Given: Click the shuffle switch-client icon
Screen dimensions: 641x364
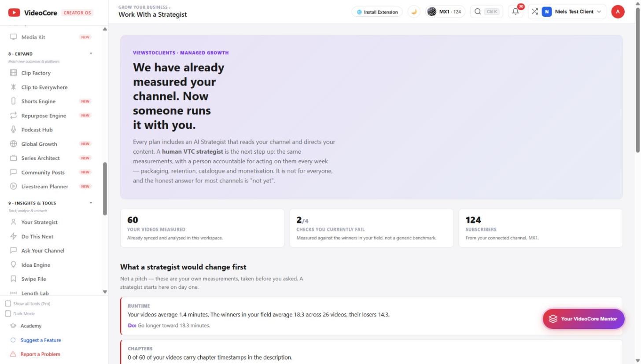Looking at the screenshot, I should [534, 12].
